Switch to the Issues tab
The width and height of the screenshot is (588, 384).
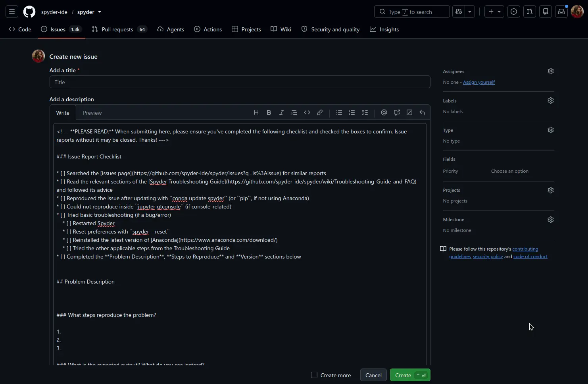pos(61,29)
